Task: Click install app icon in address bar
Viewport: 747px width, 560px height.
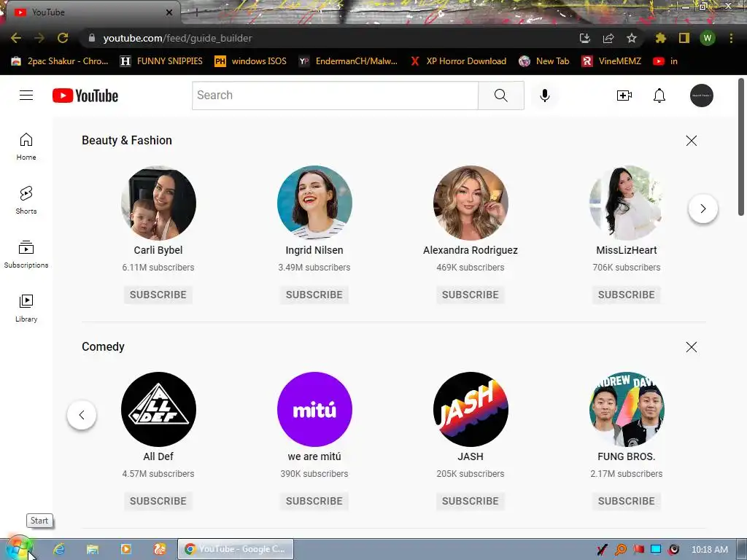Action: coord(584,38)
